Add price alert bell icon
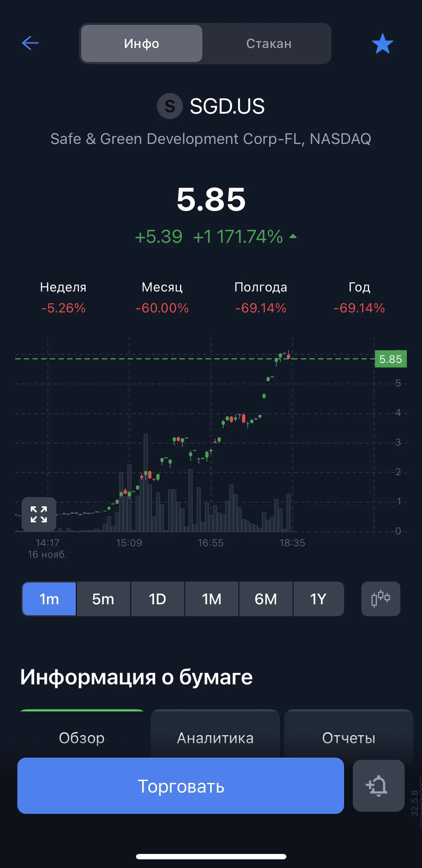Screen dimensions: 422x868 tap(378, 785)
